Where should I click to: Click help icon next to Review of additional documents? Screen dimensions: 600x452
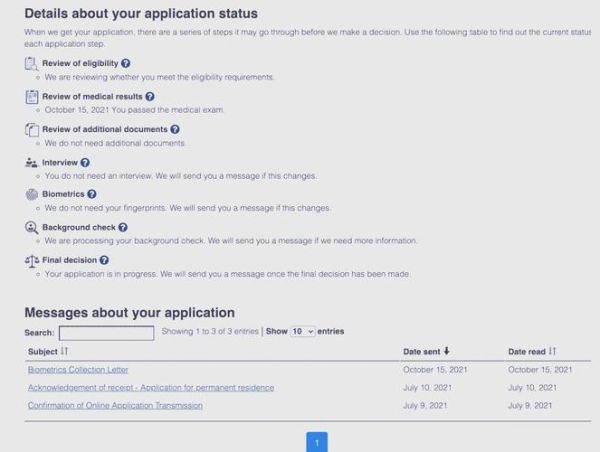click(175, 129)
